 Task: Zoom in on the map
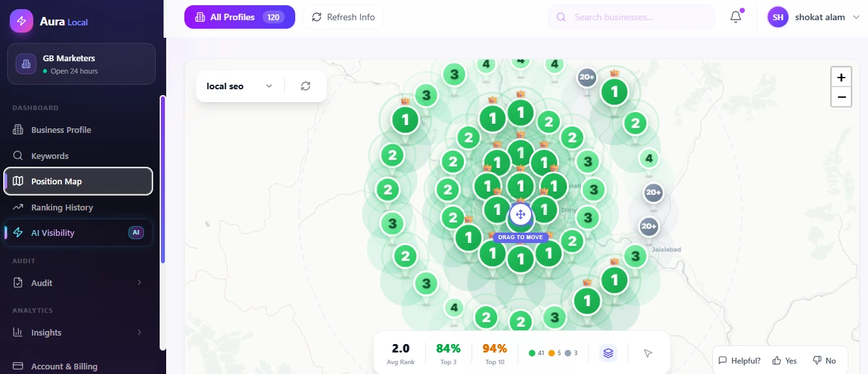[841, 78]
